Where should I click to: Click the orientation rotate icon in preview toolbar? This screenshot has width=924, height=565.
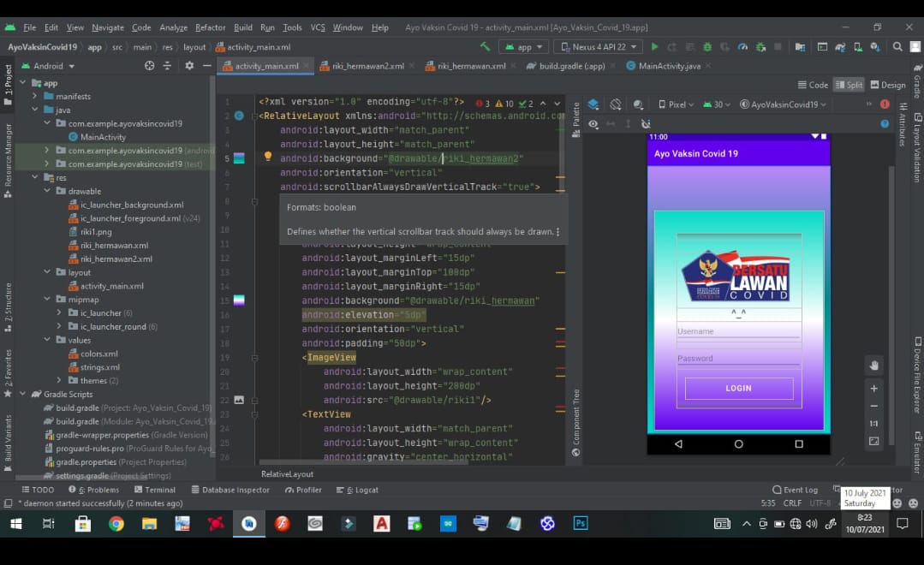pos(616,104)
